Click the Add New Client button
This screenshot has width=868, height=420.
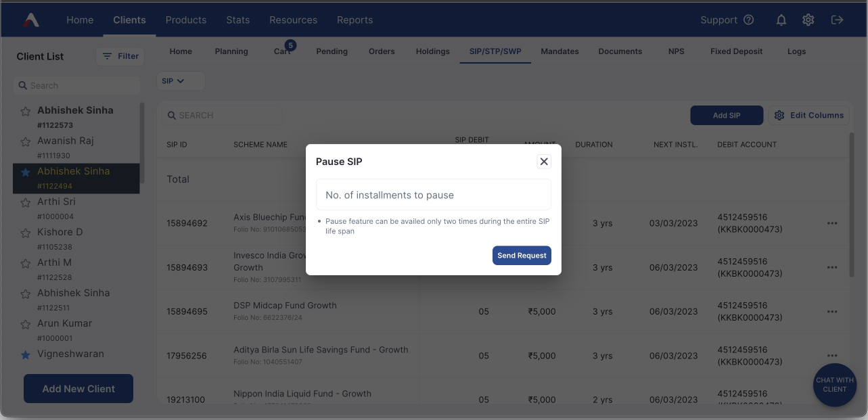78,389
